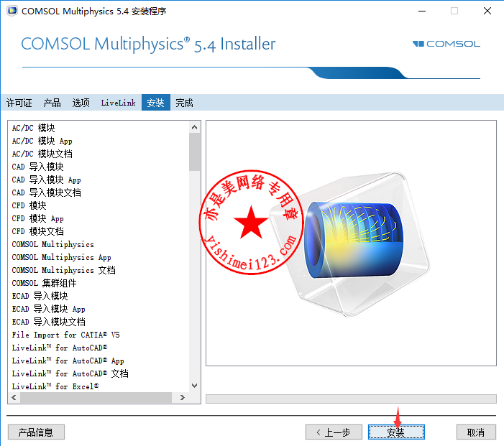Screen dimensions: 504x446
Task: Select the 'COMSOL 集群组件' row
Action: (100, 283)
